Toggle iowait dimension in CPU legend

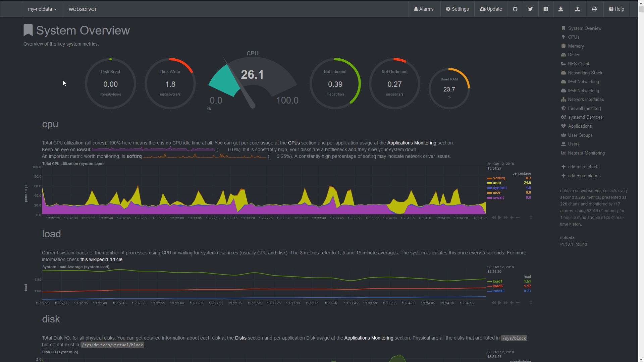coord(498,197)
